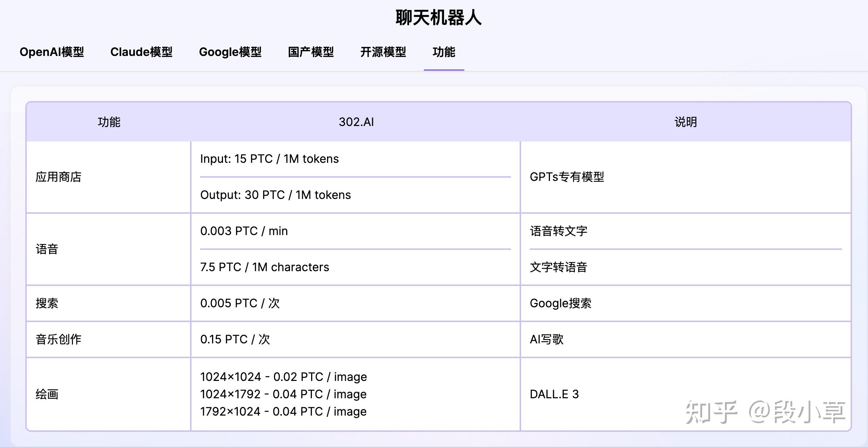Viewport: 868px width, 447px height.
Task: Select the 应用商店 row label
Action: [59, 177]
